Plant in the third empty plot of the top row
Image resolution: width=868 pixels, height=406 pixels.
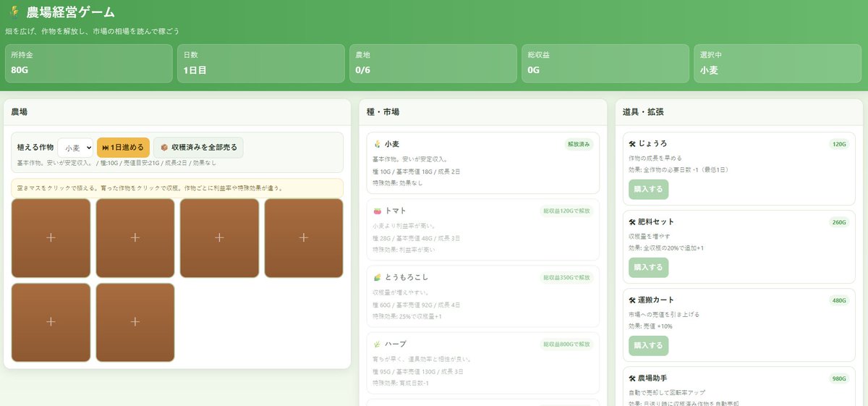click(219, 238)
